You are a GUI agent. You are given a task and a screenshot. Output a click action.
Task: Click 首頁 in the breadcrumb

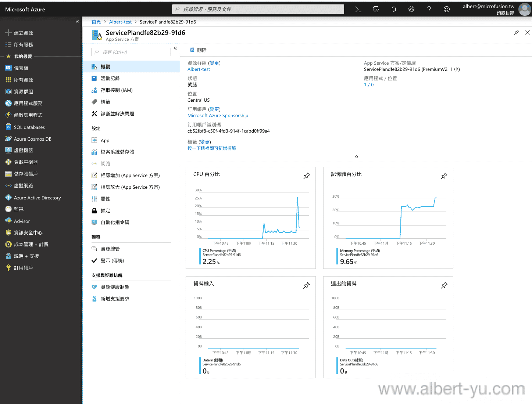pos(96,22)
